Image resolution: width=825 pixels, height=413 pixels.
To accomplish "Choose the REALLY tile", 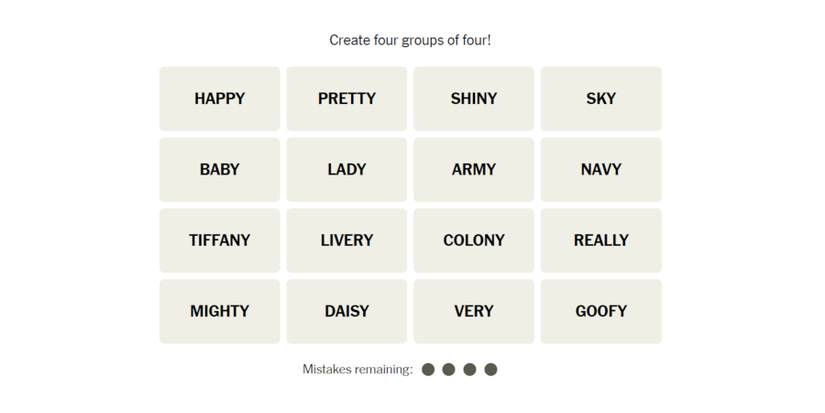I will pyautogui.click(x=600, y=241).
